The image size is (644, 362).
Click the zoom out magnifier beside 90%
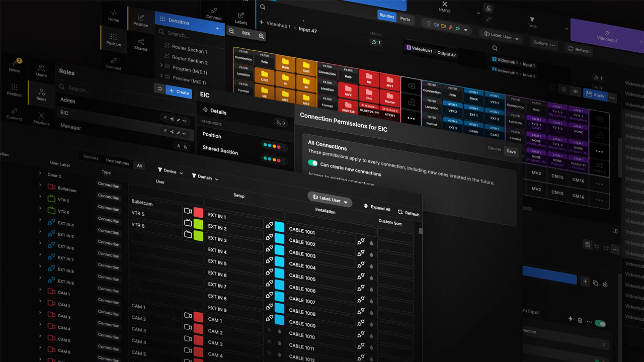pos(231,31)
